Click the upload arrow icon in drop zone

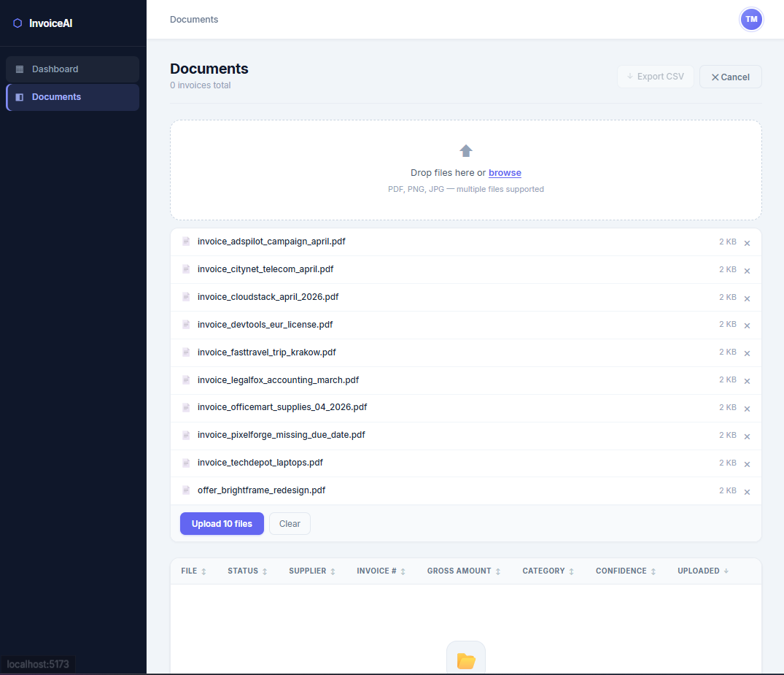click(x=466, y=151)
